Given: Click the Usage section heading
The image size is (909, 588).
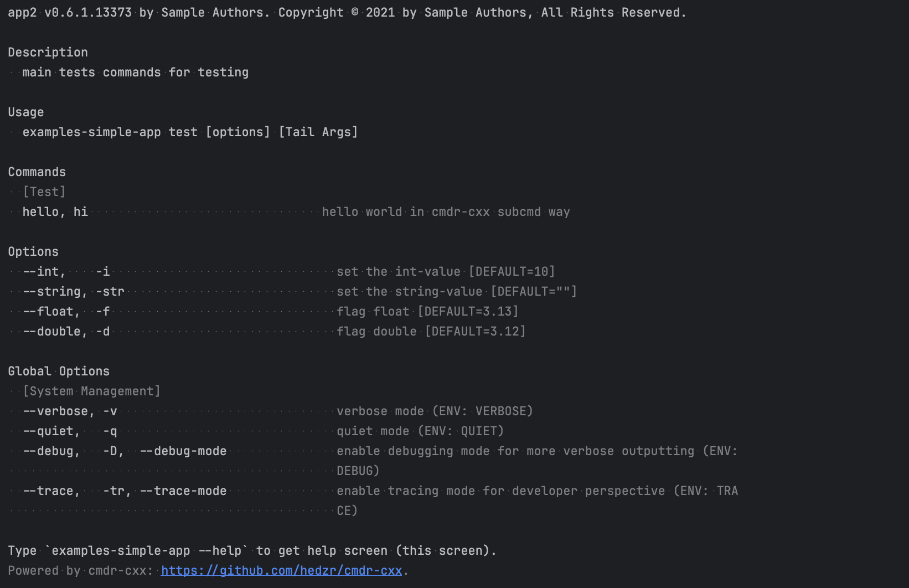Looking at the screenshot, I should click(26, 112).
